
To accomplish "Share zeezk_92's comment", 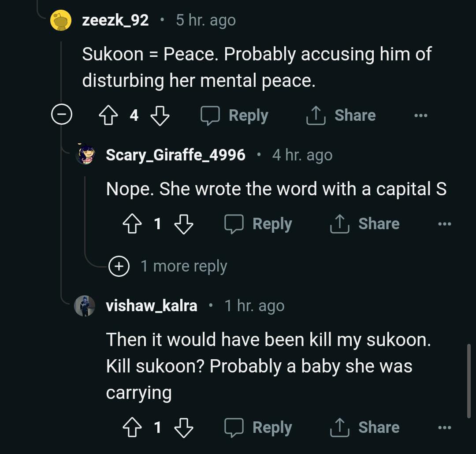I will [341, 116].
